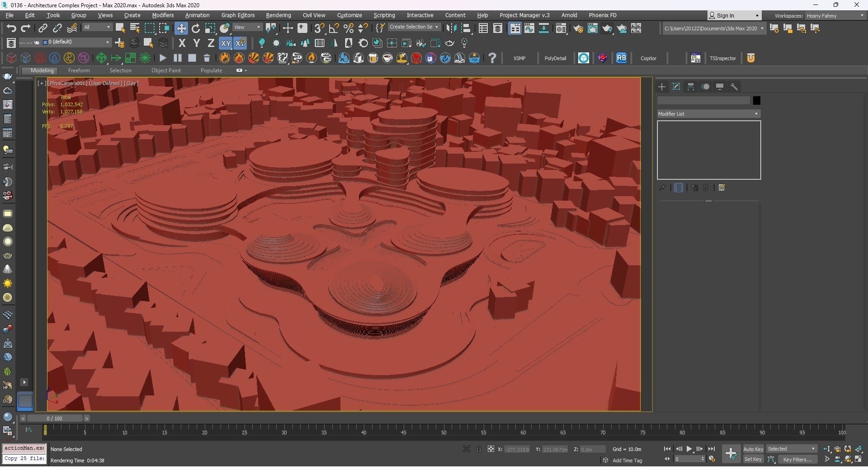Click the Copitor toolbar button

point(648,58)
